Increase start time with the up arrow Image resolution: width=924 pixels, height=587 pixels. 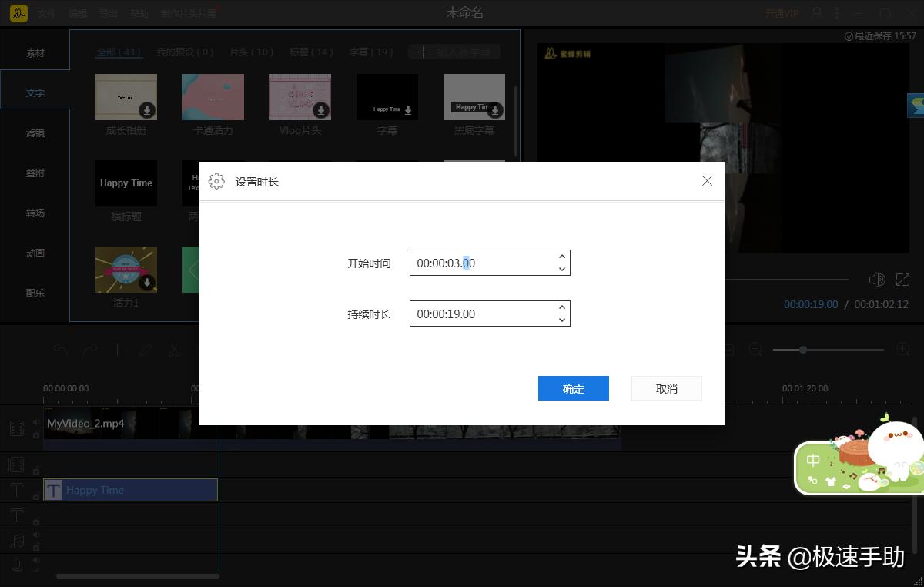tap(562, 257)
